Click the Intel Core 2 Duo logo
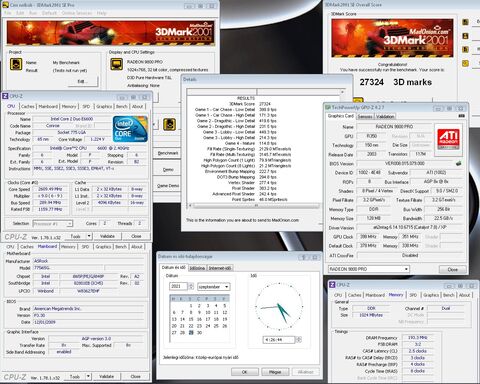Screen dimensions: 480x384 click(130, 129)
